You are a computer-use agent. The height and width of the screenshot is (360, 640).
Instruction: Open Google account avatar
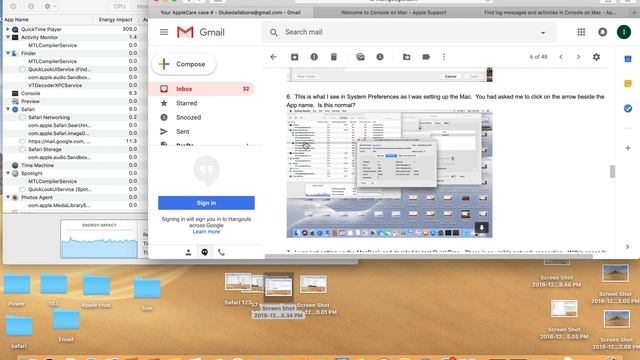click(x=624, y=32)
